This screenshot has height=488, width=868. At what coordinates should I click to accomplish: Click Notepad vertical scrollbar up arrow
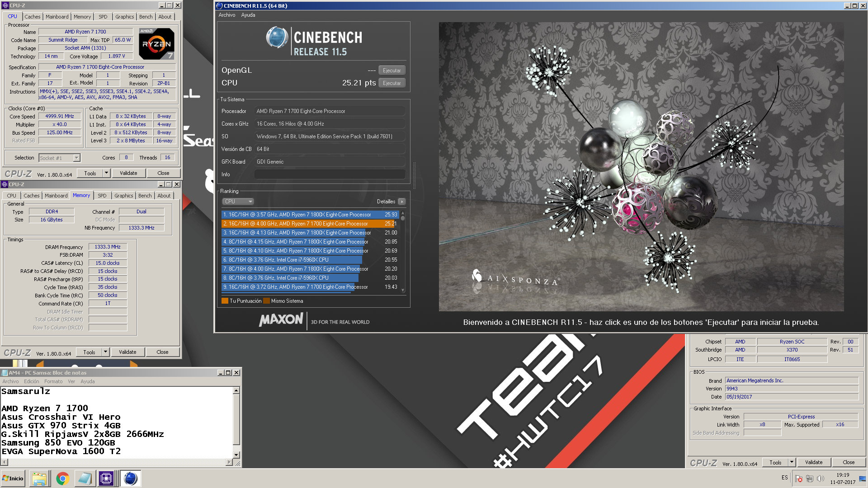click(x=236, y=390)
